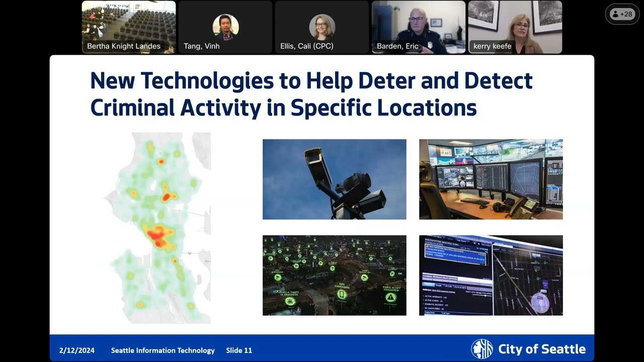The height and width of the screenshot is (362, 644).
Task: Click the ShotSpotter map interface screenshot
Action: pos(491,276)
